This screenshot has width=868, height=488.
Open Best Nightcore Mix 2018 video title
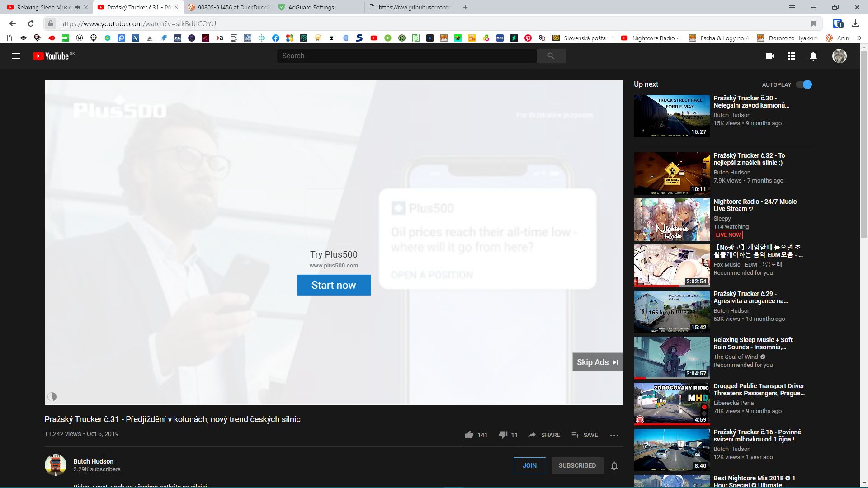pyautogui.click(x=754, y=481)
